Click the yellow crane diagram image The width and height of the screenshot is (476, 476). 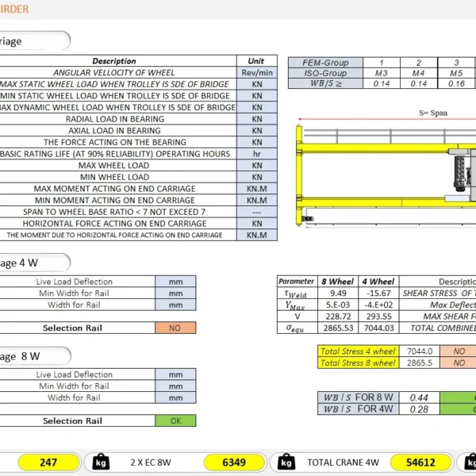point(386,175)
